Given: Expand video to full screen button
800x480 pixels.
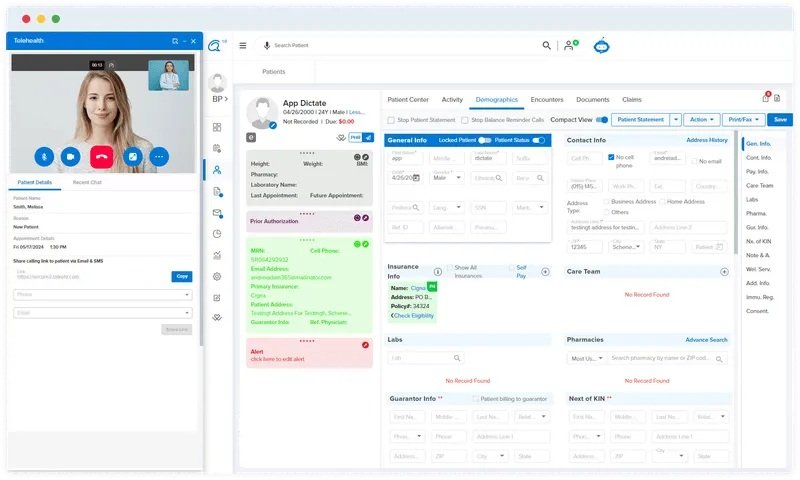Looking at the screenshot, I should (133, 157).
